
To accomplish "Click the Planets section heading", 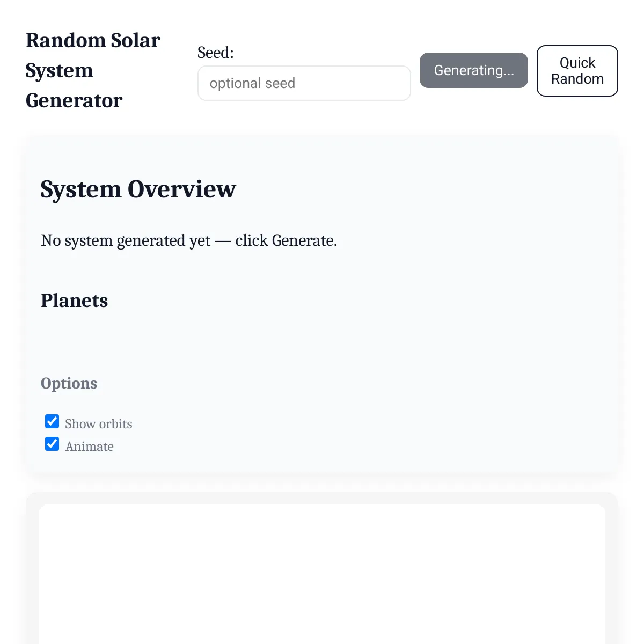I will tap(74, 301).
